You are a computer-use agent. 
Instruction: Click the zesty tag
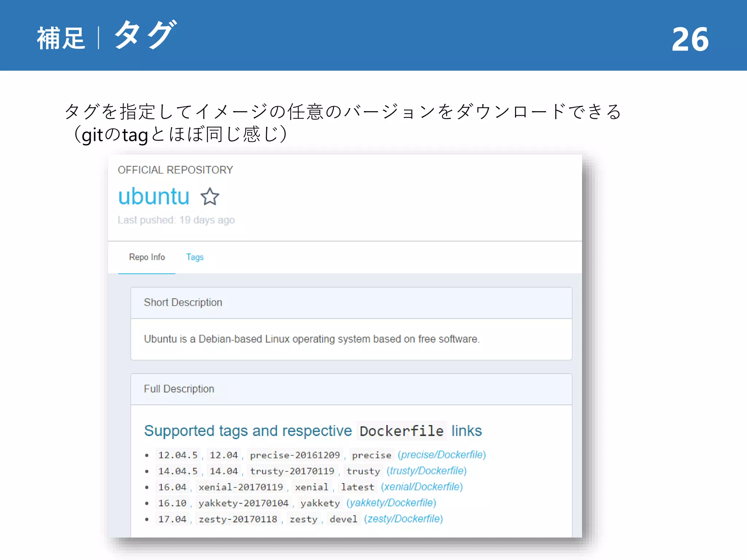(303, 519)
